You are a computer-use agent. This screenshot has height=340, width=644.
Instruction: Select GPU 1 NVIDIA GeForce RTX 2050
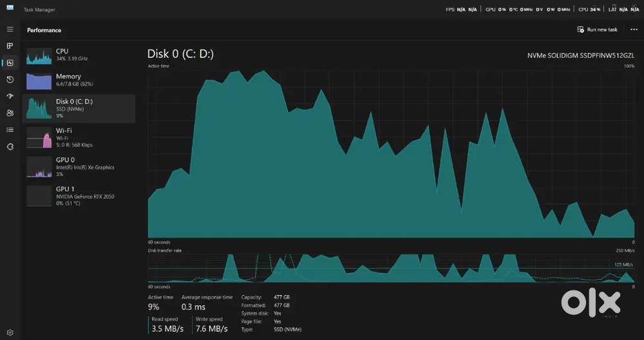click(x=79, y=195)
